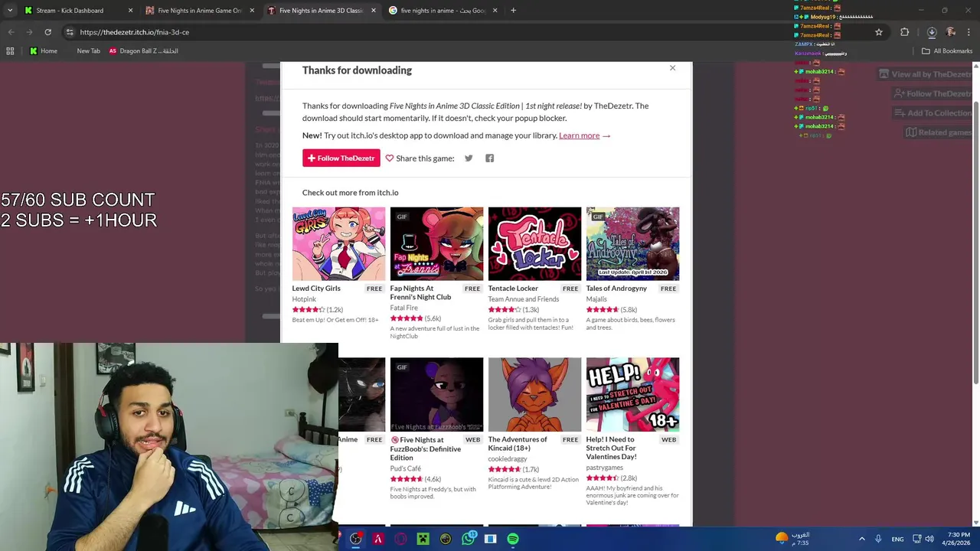Click the heart icon beside Share this game
Viewport: 980px width, 551px height.
click(390, 158)
